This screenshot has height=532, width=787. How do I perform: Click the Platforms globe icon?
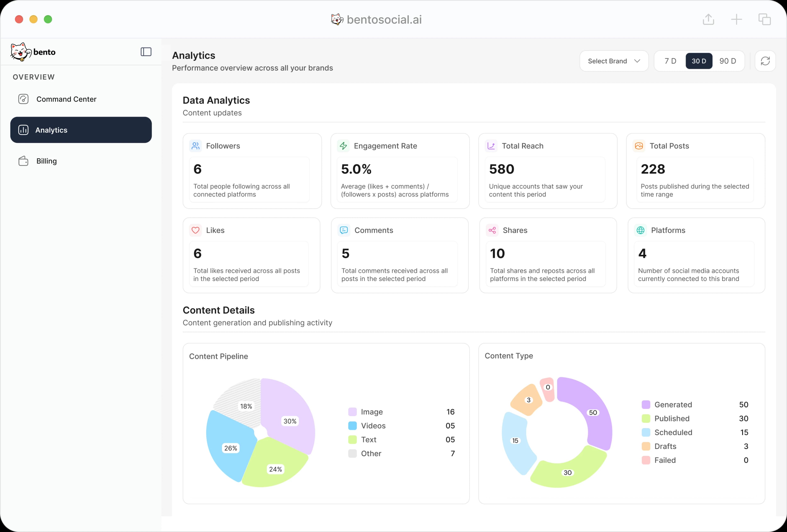tap(640, 230)
